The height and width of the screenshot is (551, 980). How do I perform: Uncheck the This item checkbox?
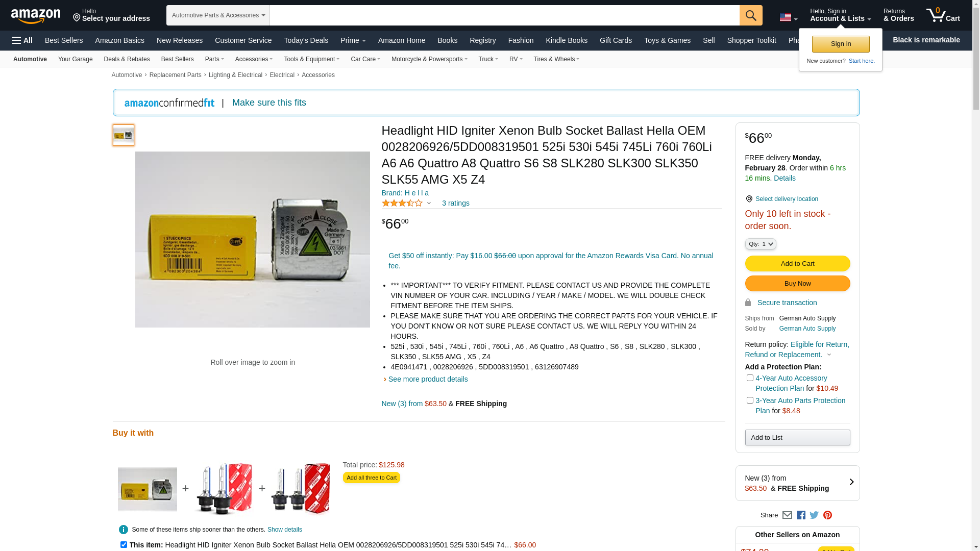pos(124,545)
